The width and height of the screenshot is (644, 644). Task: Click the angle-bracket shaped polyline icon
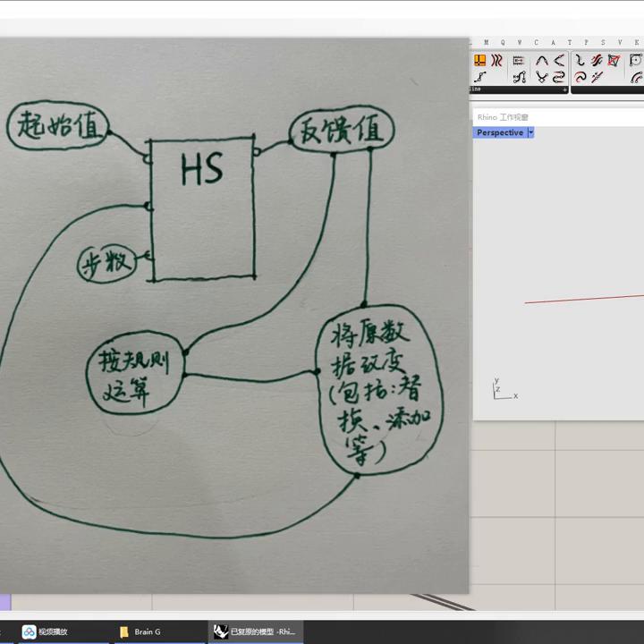(x=558, y=61)
